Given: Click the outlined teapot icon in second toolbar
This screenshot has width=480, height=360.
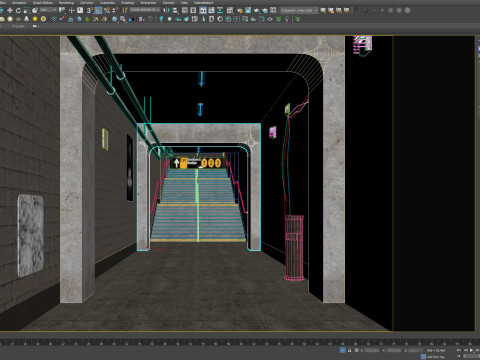Looking at the screenshot, I should 270,19.
